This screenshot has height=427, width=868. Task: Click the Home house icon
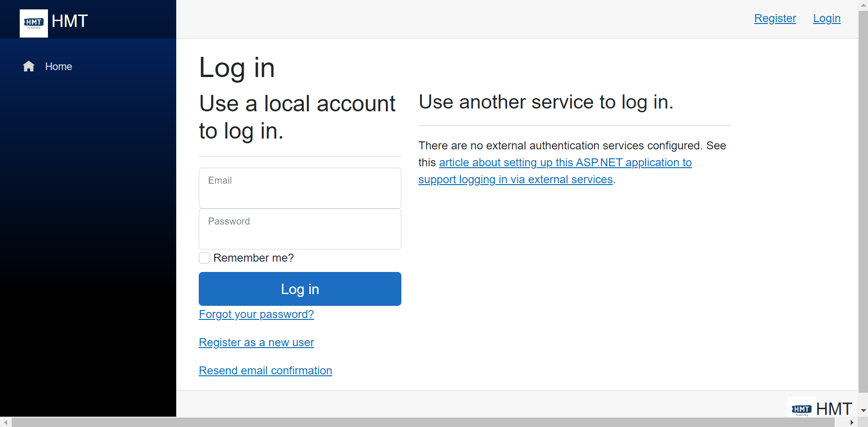click(x=29, y=66)
